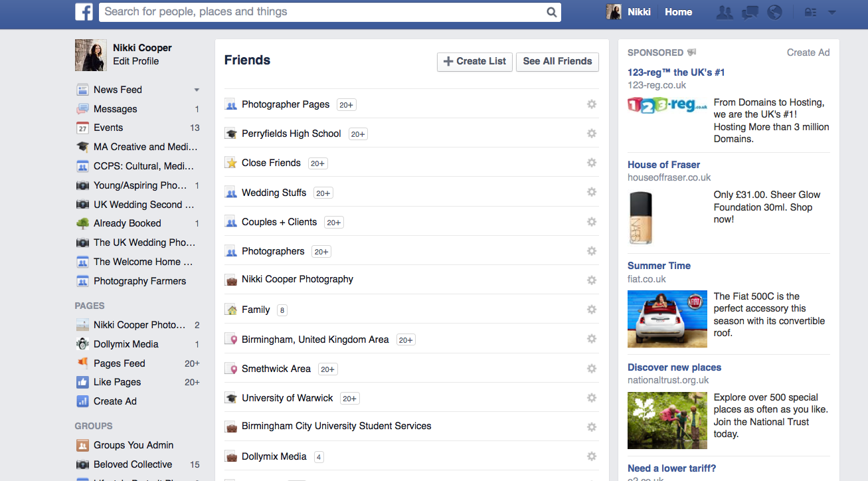Open House of Fraser ad title
Screen dimensions: 868x481
(x=663, y=165)
